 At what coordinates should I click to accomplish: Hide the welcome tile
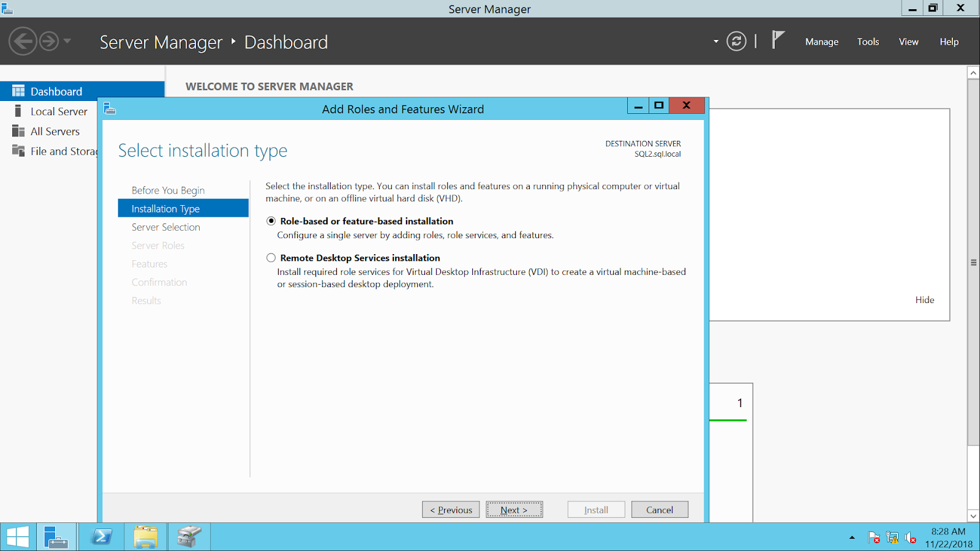(x=925, y=300)
